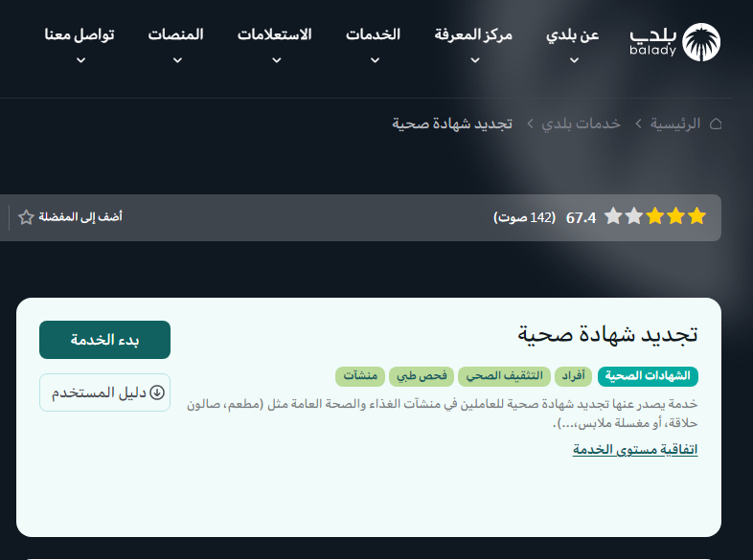This screenshot has height=560, width=753.
Task: Click the فحص طبي tag
Action: pyautogui.click(x=422, y=376)
